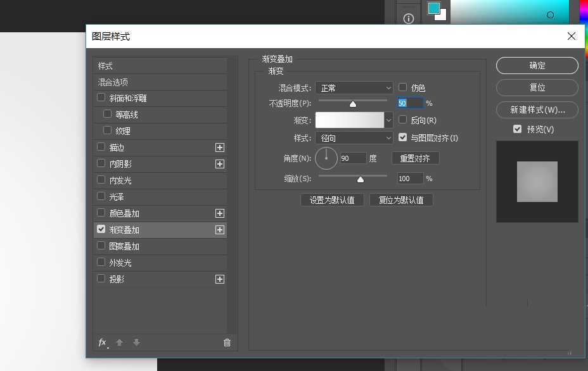The width and height of the screenshot is (588, 371).
Task: Open the 渐变 picker dropdown arrow
Action: tap(389, 120)
